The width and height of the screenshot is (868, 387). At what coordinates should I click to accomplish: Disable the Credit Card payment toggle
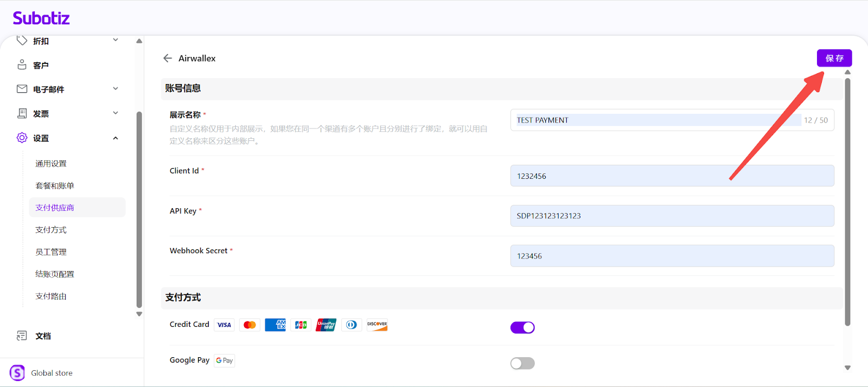coord(522,327)
